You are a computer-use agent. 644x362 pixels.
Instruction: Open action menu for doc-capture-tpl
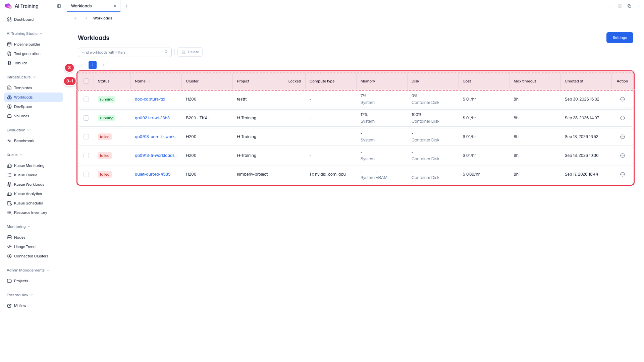click(x=623, y=99)
